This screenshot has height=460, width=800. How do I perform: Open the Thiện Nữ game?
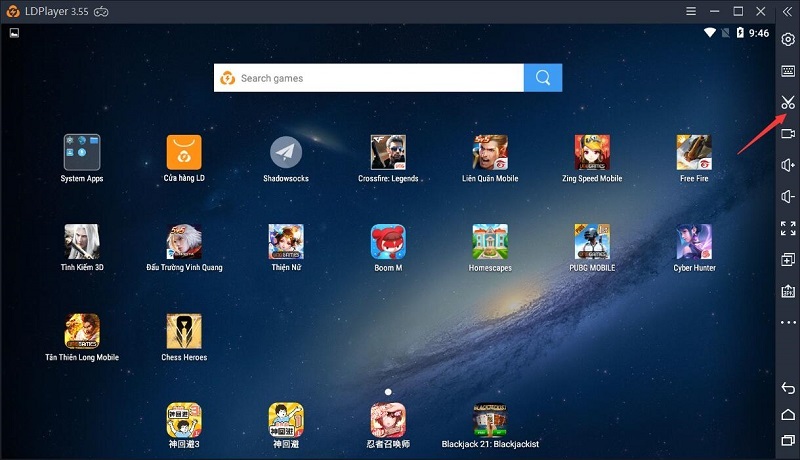(286, 241)
